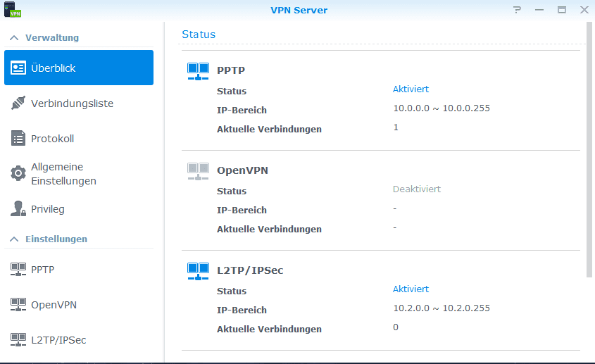Click the VPN Server app icon in title bar
This screenshot has height=364, width=595.
pyautogui.click(x=13, y=9)
